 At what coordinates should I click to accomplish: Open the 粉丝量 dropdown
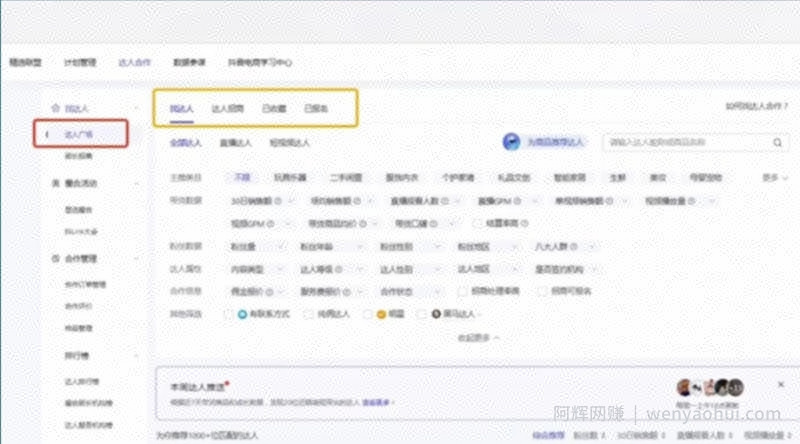258,246
